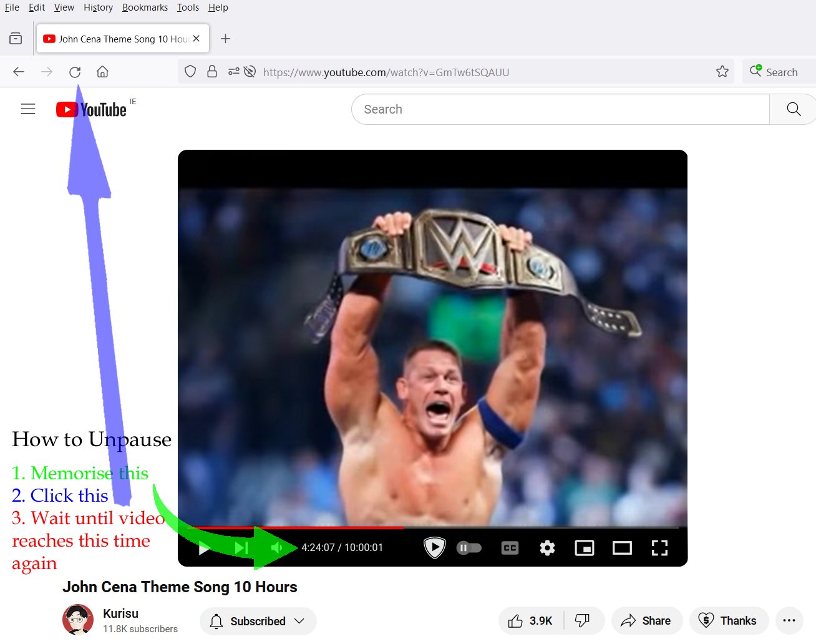Viewport: 816px width, 644px height.
Task: Open Kurisu channel avatar
Action: pos(78,620)
